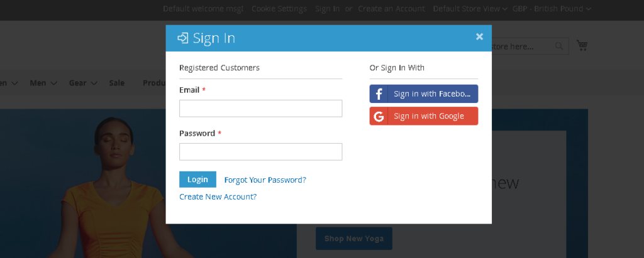The width and height of the screenshot is (644, 258).
Task: Click the Create New Account link
Action: click(218, 196)
